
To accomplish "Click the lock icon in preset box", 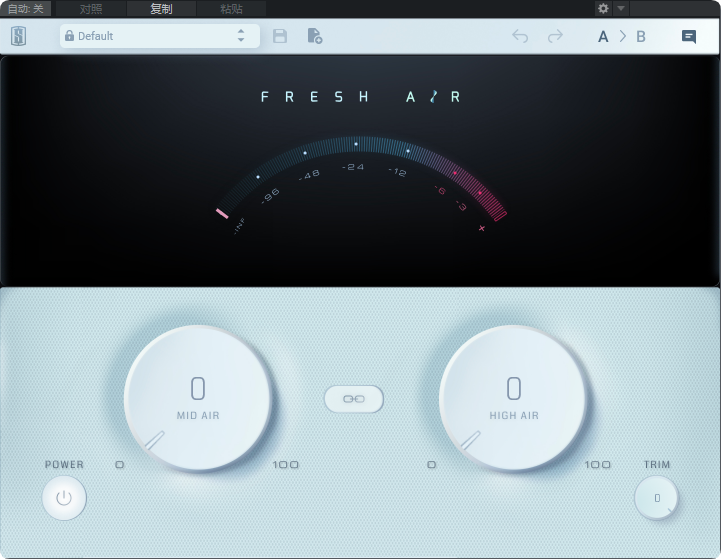I will coord(69,35).
